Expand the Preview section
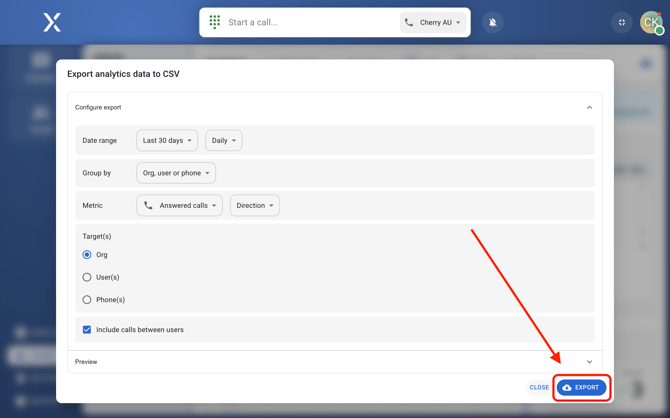The height and width of the screenshot is (418, 670). (x=589, y=362)
